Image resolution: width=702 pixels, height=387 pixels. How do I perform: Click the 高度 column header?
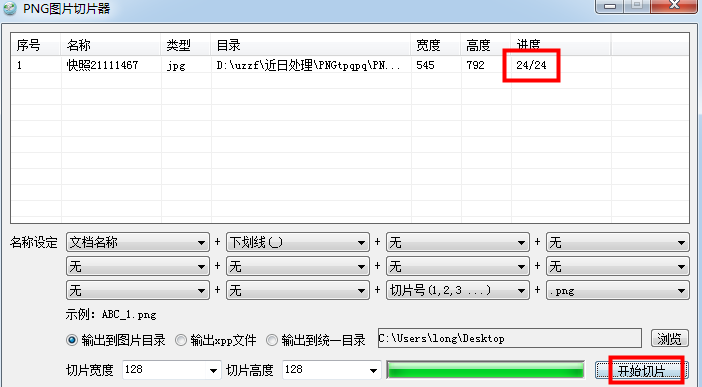[x=486, y=45]
